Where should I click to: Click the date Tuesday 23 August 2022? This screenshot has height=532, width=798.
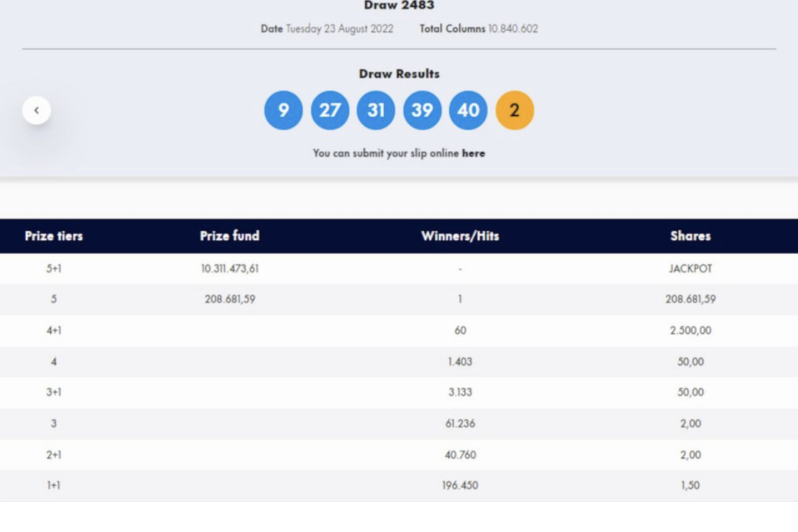339,29
